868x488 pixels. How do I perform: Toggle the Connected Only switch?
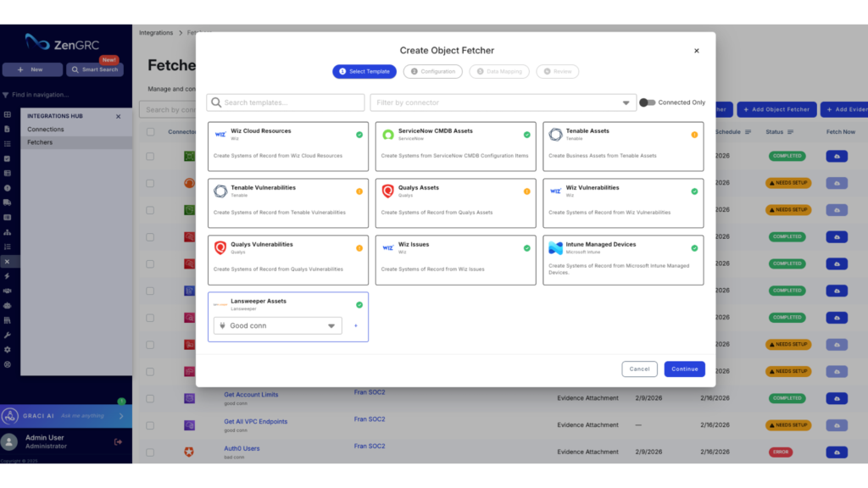tap(647, 103)
